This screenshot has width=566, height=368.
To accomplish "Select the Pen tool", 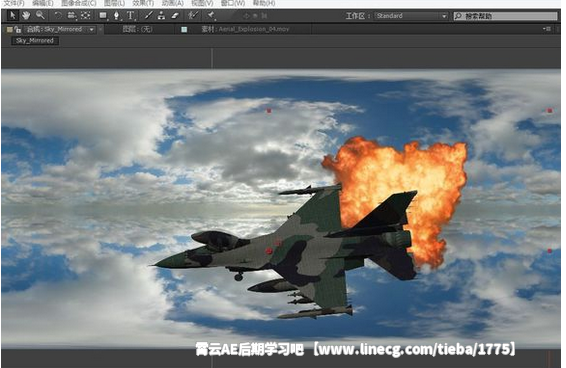I will (x=116, y=16).
